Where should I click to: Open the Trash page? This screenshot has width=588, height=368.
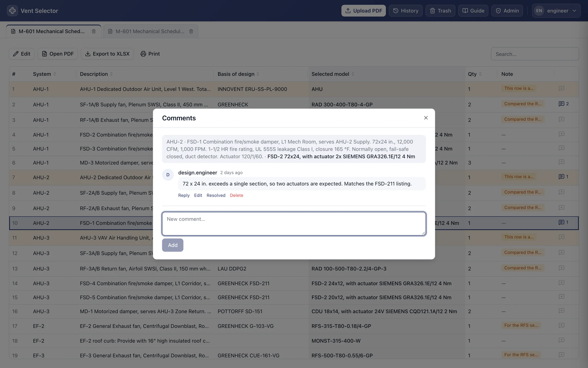click(x=440, y=11)
